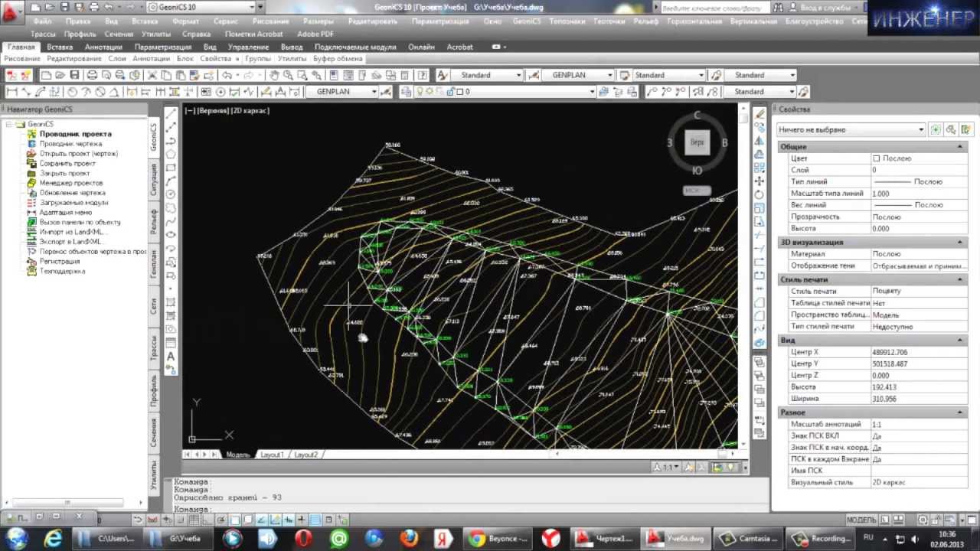The image size is (980, 551).
Task: Open the Layer Properties Manager icon
Action: tap(406, 92)
